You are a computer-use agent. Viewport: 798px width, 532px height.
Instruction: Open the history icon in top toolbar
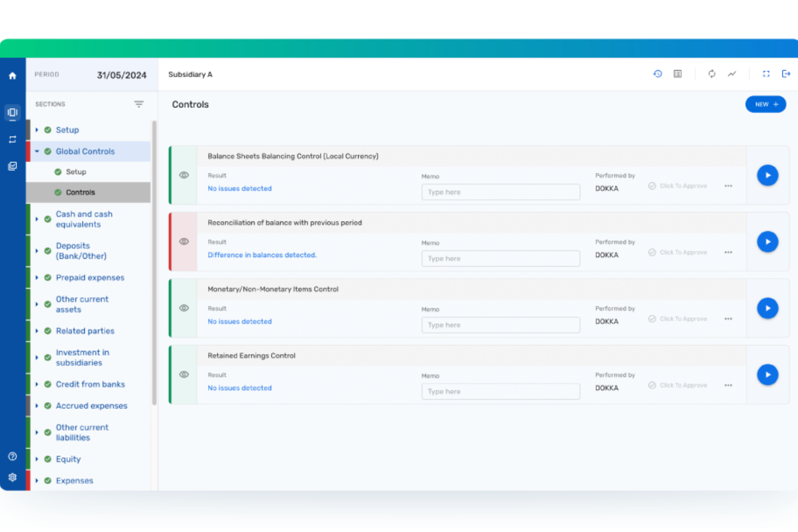657,73
